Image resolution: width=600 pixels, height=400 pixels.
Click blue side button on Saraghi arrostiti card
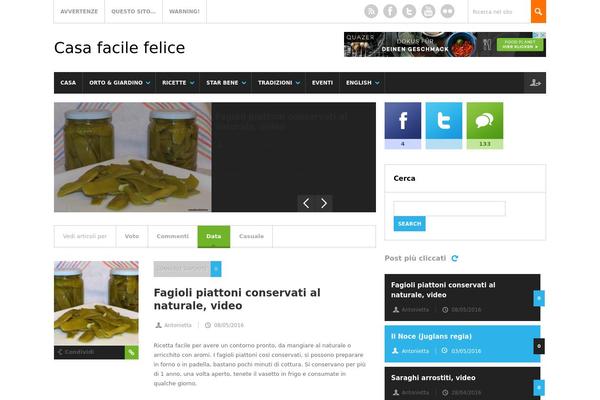point(539,388)
